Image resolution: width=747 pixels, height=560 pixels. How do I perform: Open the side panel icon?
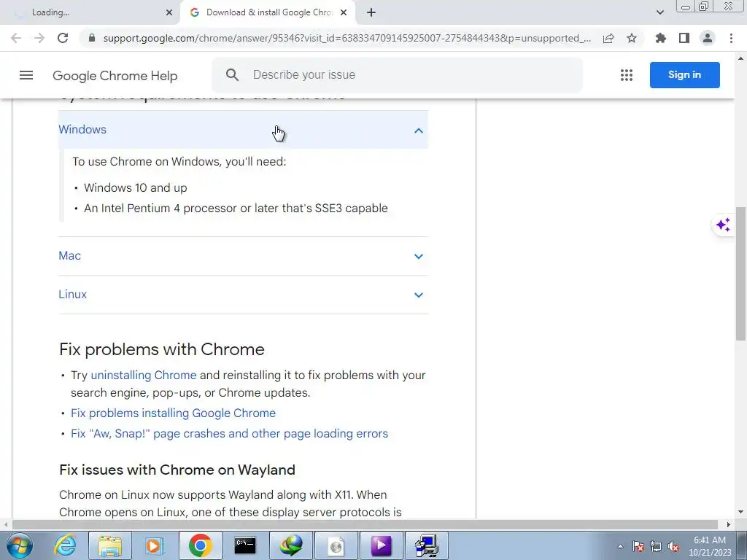tap(684, 38)
